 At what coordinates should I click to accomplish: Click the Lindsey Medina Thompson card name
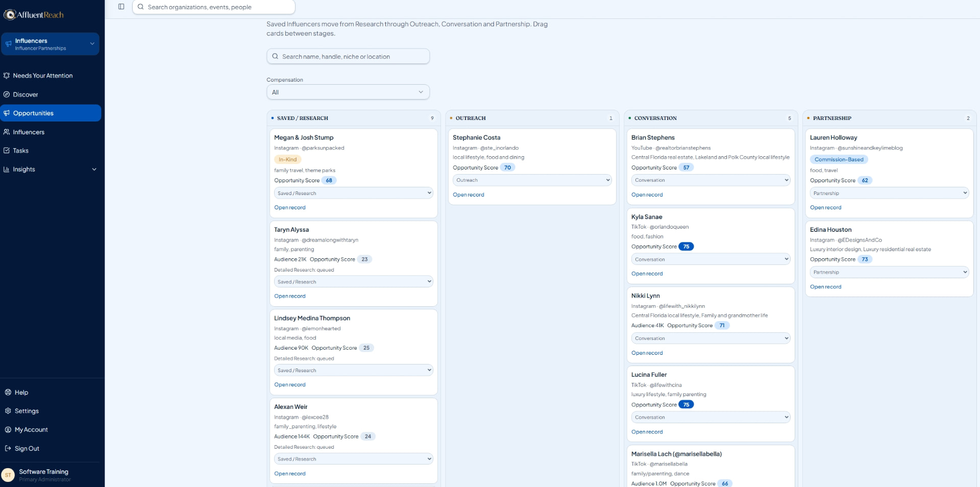(x=312, y=318)
